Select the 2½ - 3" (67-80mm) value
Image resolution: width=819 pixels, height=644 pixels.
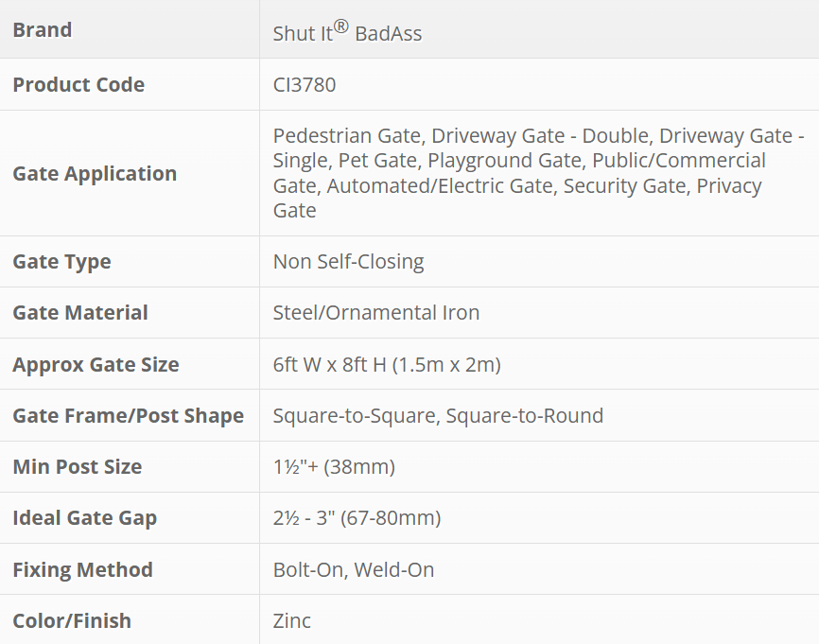(x=357, y=518)
